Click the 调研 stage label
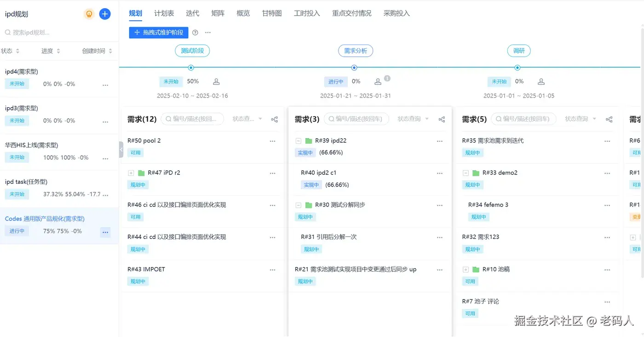Image resolution: width=644 pixels, height=337 pixels. click(x=519, y=51)
